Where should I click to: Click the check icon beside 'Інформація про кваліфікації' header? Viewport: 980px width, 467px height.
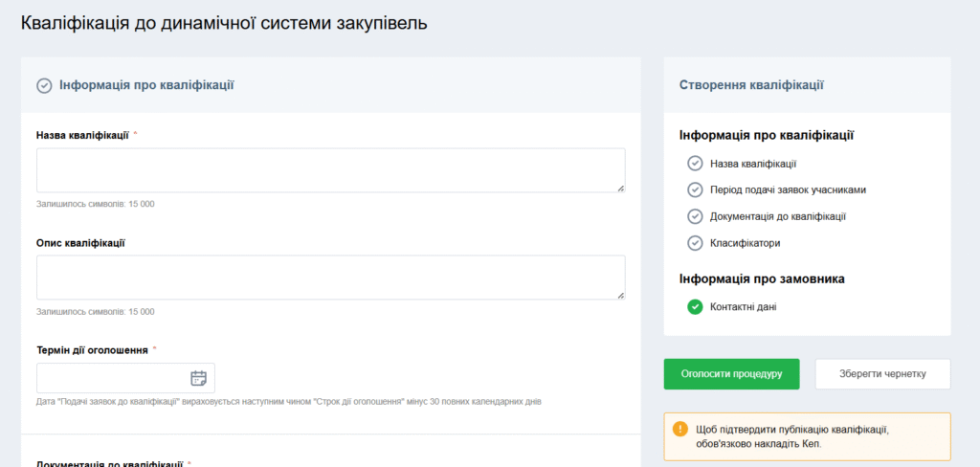point(44,85)
